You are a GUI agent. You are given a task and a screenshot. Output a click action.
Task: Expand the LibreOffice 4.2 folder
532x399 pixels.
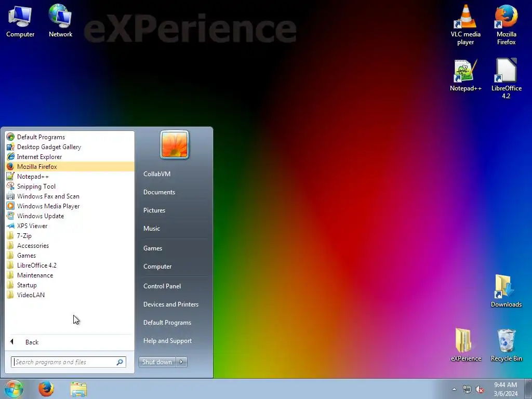[x=70, y=265]
